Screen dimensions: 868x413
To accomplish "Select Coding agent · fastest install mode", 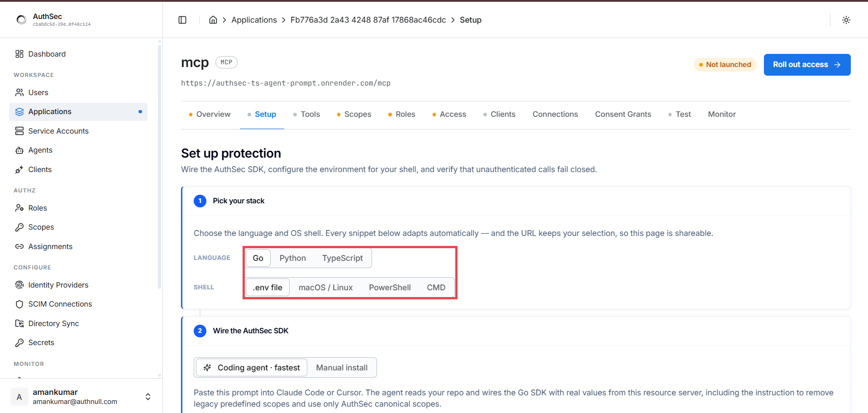I will [252, 368].
